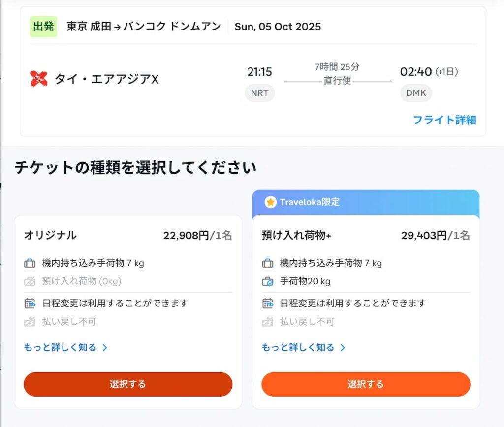
Task: Expand もっと詳しく知る in 預け入れ荷物+ card
Action: tap(303, 347)
